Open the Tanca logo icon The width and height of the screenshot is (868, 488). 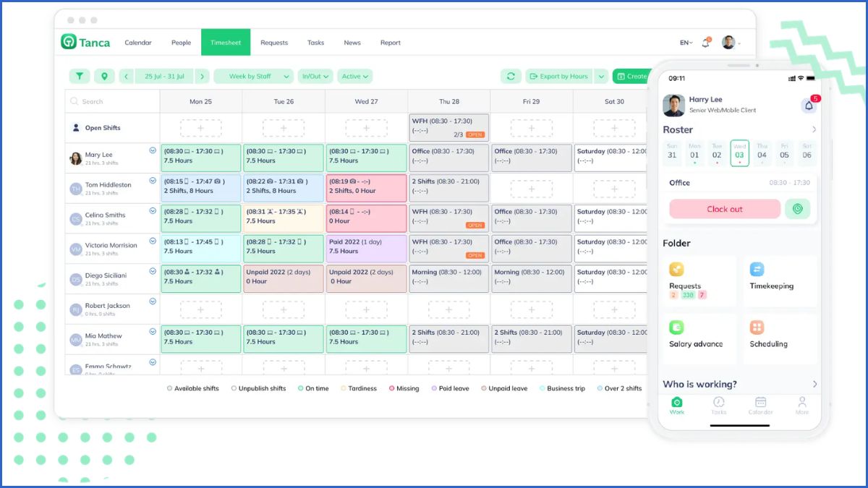[x=67, y=42]
